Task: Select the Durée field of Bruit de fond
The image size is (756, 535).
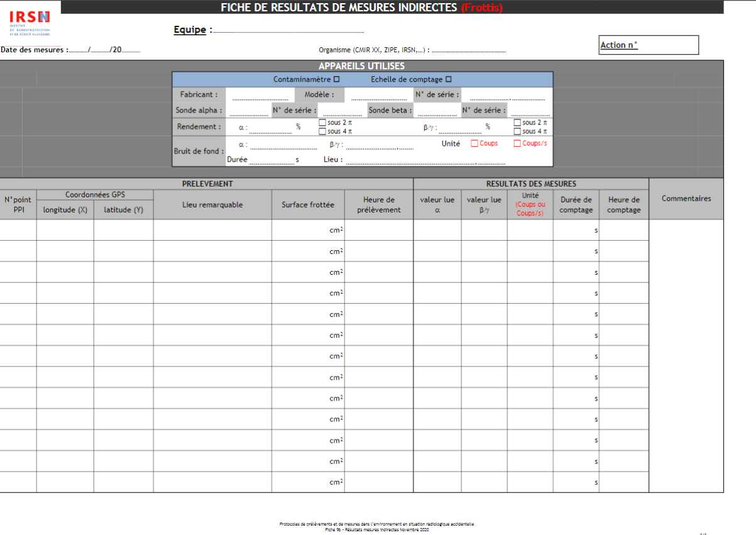Action: (271, 160)
